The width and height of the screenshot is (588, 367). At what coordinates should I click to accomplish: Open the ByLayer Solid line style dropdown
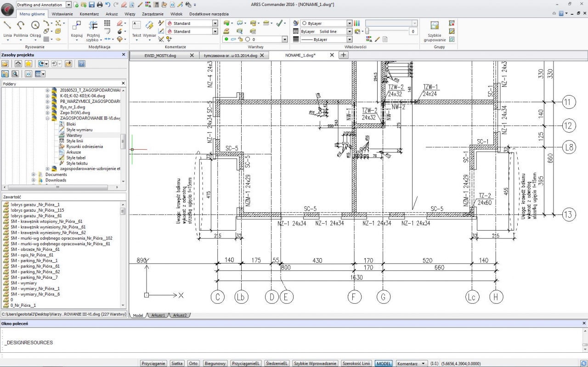[x=350, y=32]
